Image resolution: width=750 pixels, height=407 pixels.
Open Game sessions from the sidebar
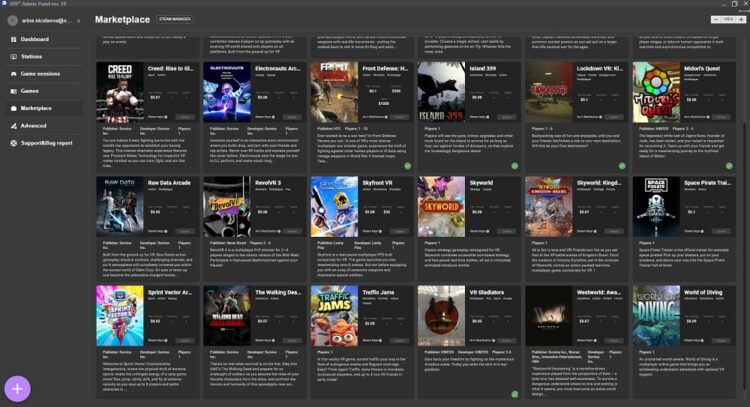tap(44, 74)
